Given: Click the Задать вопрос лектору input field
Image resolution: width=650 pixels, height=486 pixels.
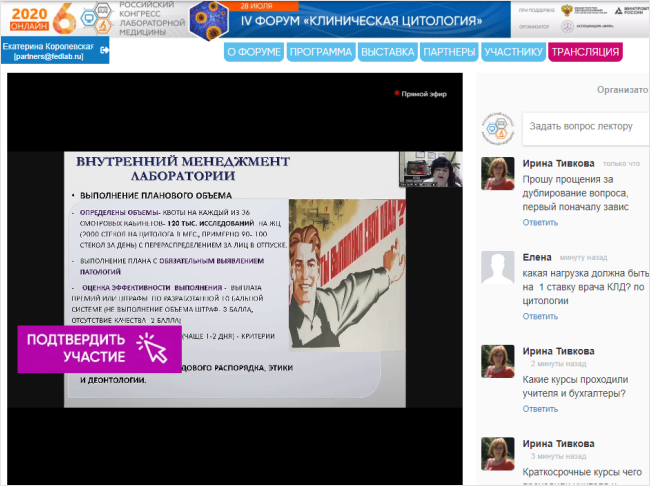Looking at the screenshot, I should point(582,126).
